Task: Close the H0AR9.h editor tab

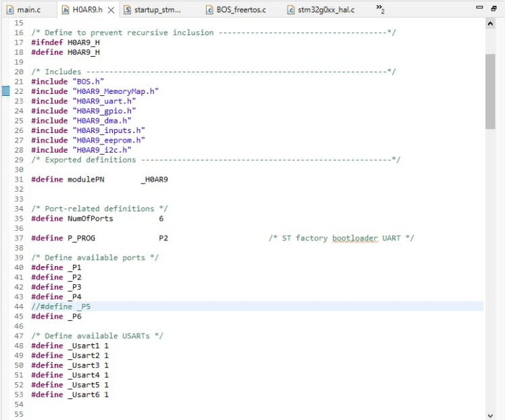Action: 111,9
